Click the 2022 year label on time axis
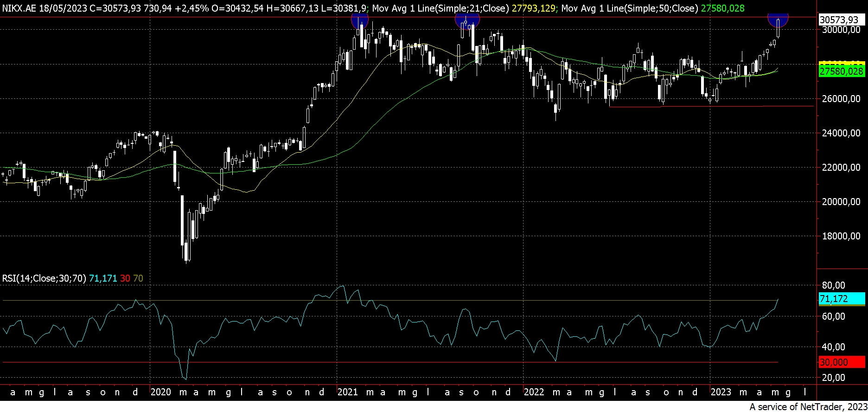The width and height of the screenshot is (868, 412). pyautogui.click(x=534, y=392)
